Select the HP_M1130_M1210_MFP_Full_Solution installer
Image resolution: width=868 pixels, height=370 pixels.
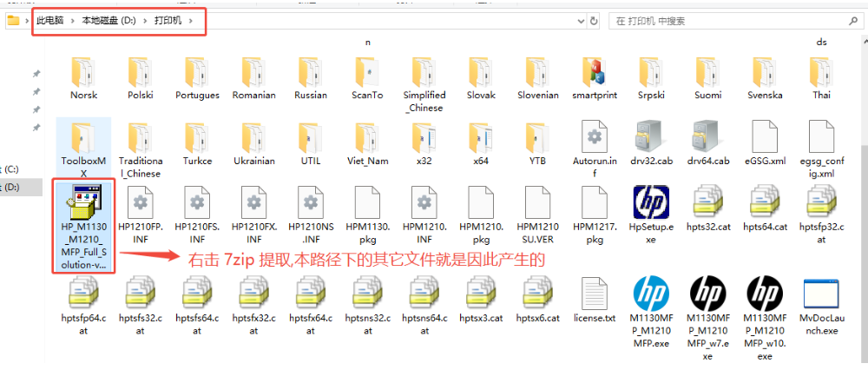point(84,226)
